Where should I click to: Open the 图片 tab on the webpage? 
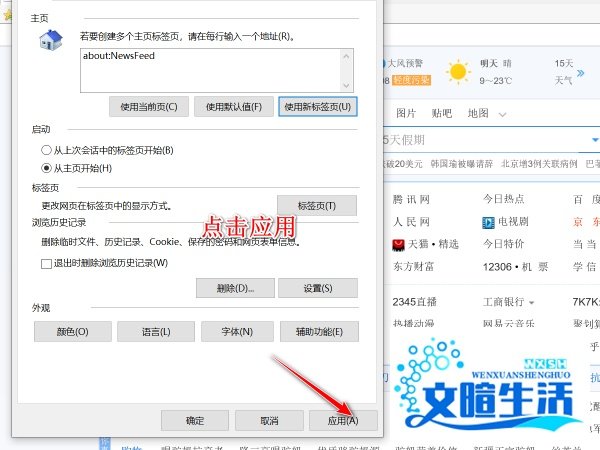pyautogui.click(x=406, y=113)
